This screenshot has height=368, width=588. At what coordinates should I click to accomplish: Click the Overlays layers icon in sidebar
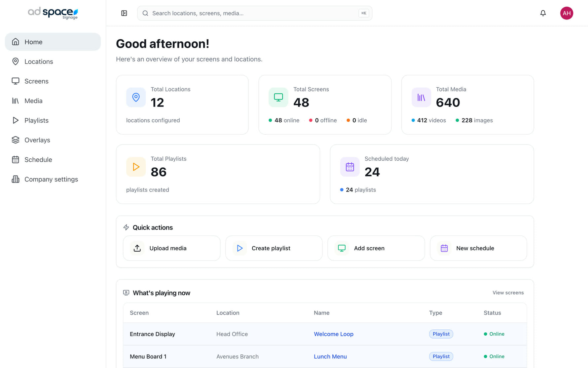[x=15, y=140]
